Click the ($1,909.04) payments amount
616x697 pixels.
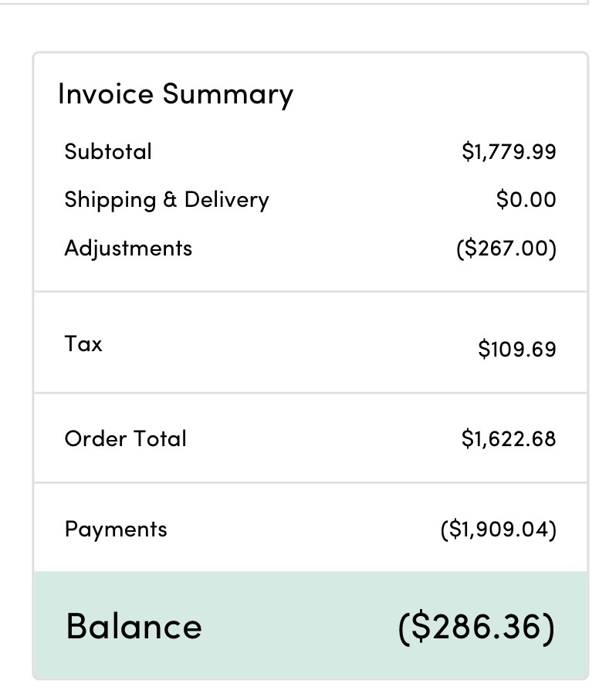[499, 530]
